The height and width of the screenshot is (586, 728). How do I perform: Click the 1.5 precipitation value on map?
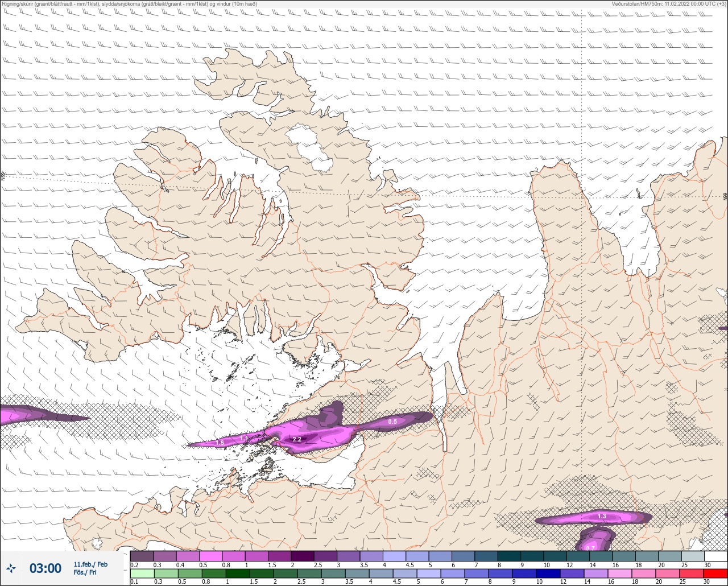click(220, 442)
